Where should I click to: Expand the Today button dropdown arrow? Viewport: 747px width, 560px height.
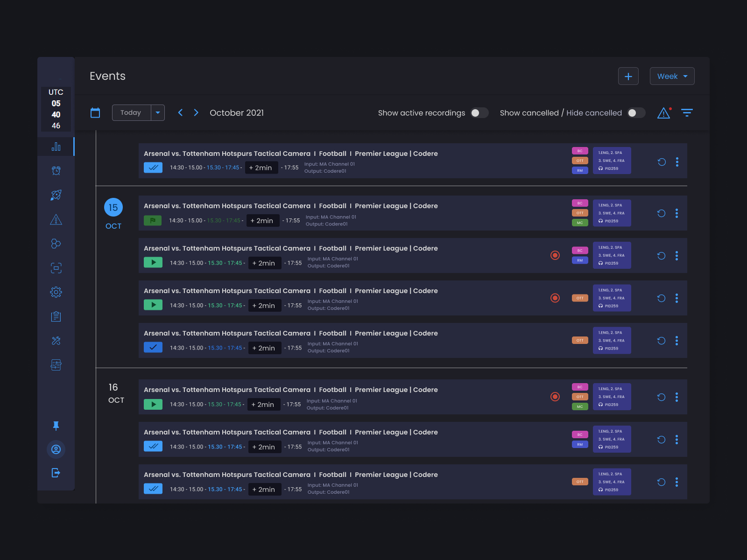pos(158,112)
